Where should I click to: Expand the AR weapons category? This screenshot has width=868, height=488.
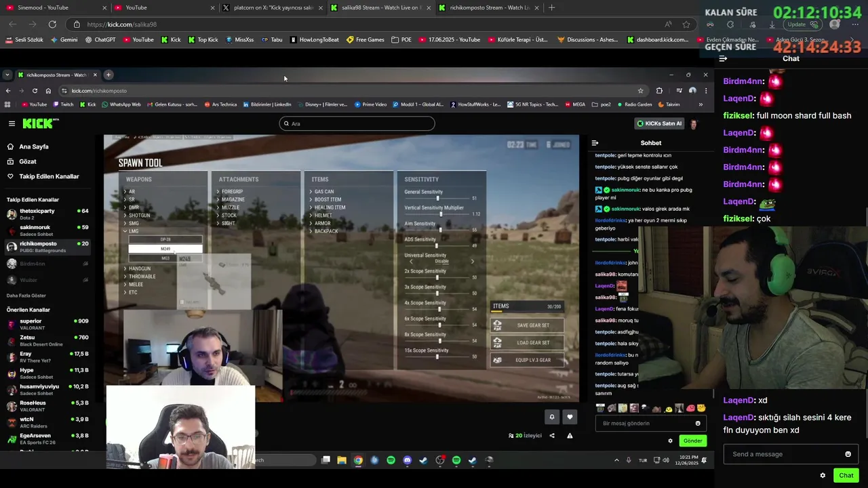[x=130, y=192]
